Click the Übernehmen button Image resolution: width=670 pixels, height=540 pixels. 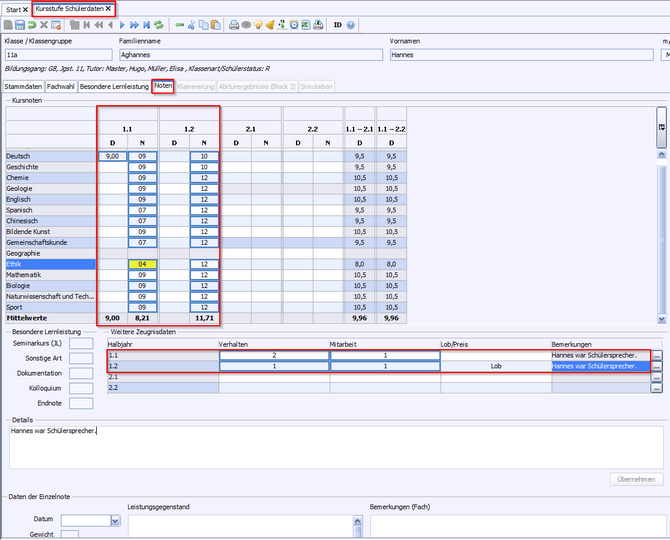point(636,479)
